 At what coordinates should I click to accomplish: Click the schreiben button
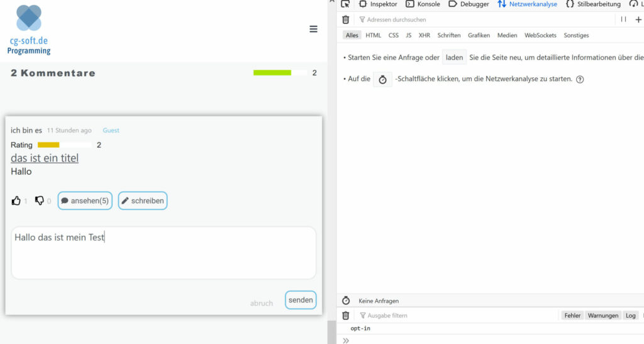coord(143,201)
